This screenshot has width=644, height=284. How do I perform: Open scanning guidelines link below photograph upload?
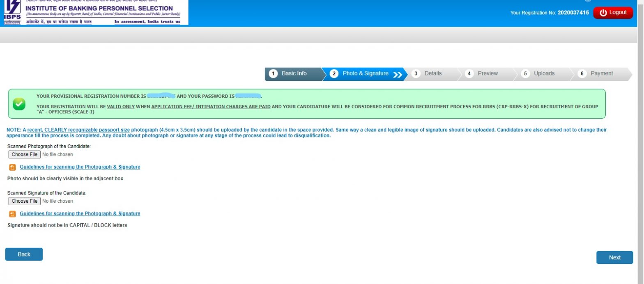(80, 167)
